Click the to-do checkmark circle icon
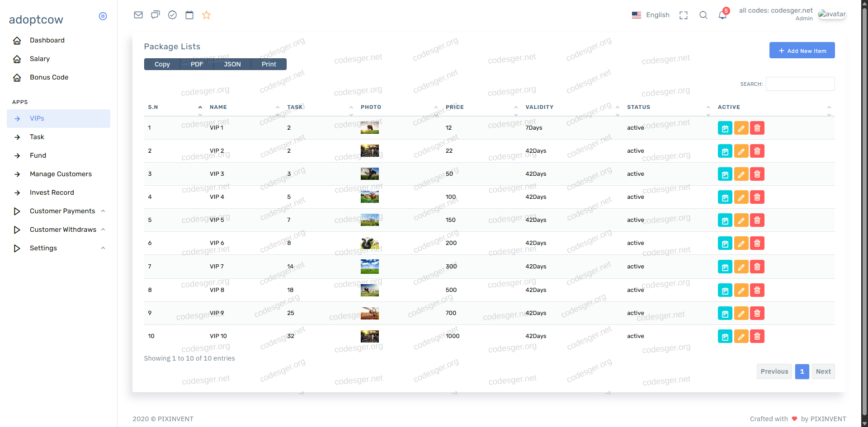 [x=172, y=15]
